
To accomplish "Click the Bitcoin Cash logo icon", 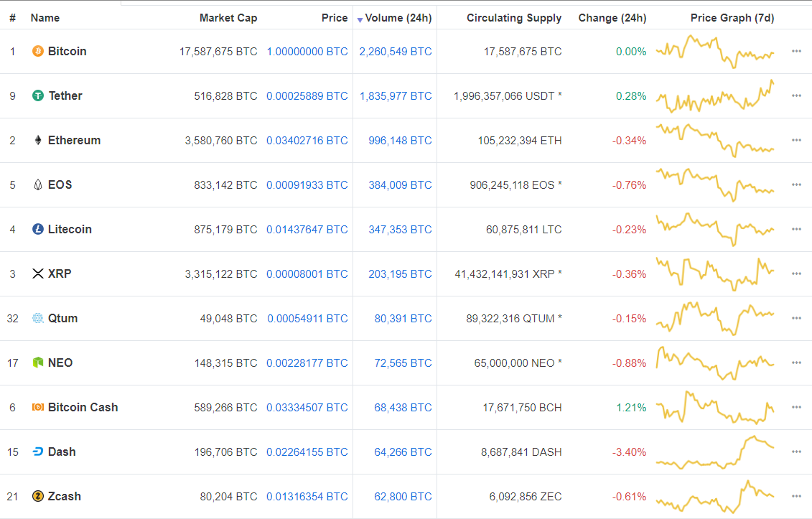I will click(x=38, y=408).
